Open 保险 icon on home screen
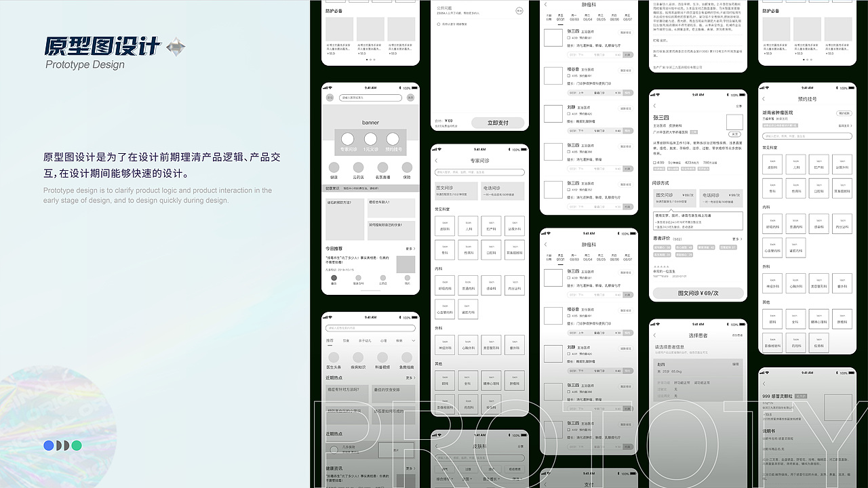 click(x=407, y=167)
